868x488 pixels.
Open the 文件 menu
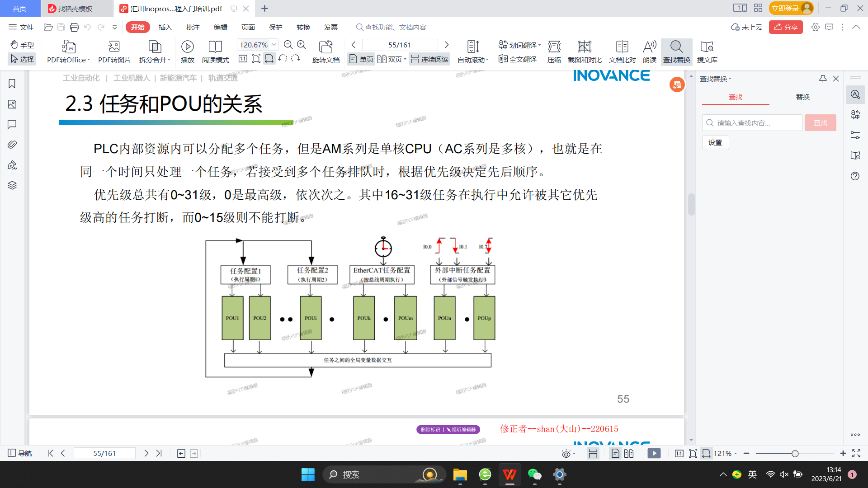click(x=21, y=27)
